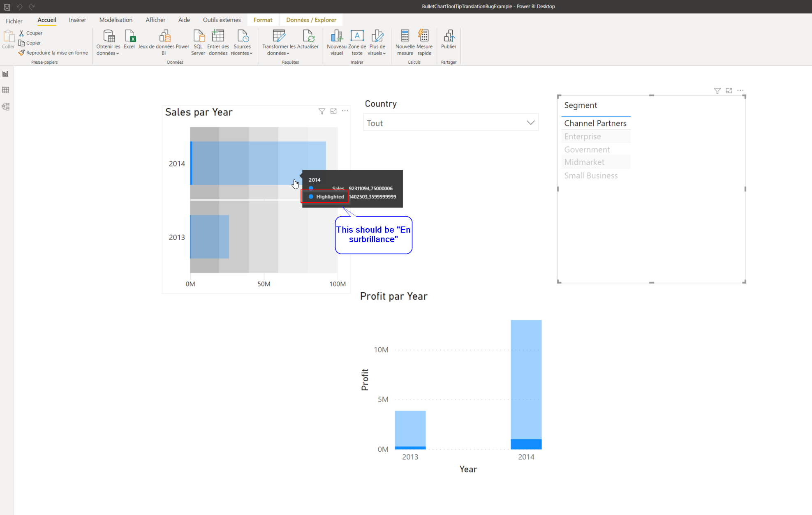Select Government in the Segment slicer
Viewport: 812px width, 515px height.
587,149
